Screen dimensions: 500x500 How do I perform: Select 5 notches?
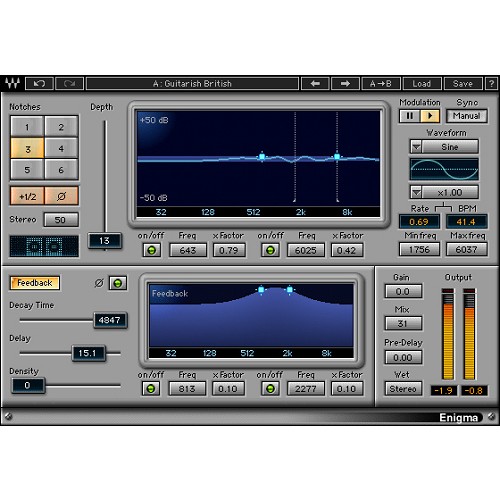[27, 170]
